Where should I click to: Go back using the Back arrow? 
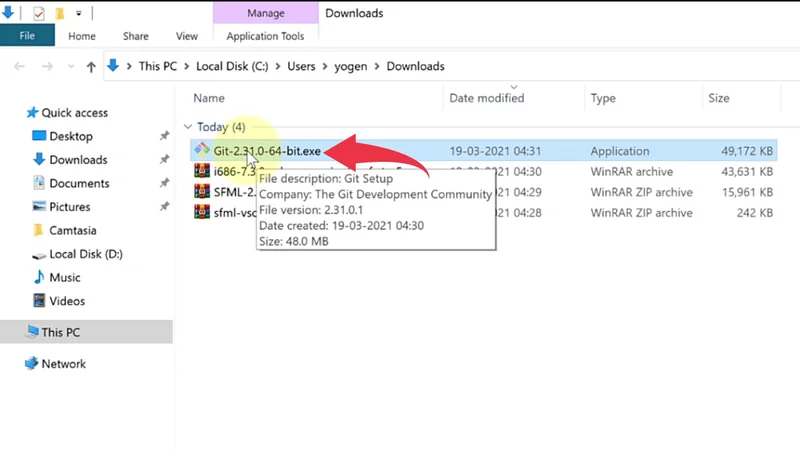point(19,67)
